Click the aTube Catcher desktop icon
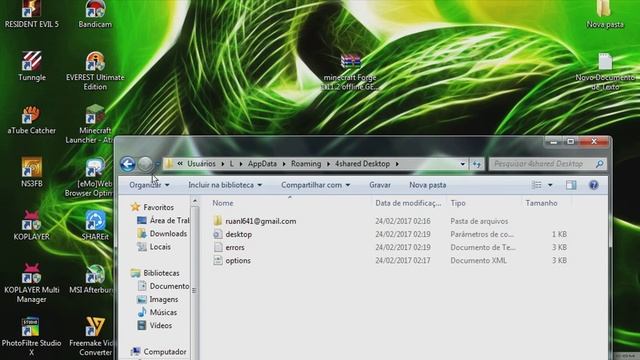This screenshot has height=360, width=640. pos(32,119)
